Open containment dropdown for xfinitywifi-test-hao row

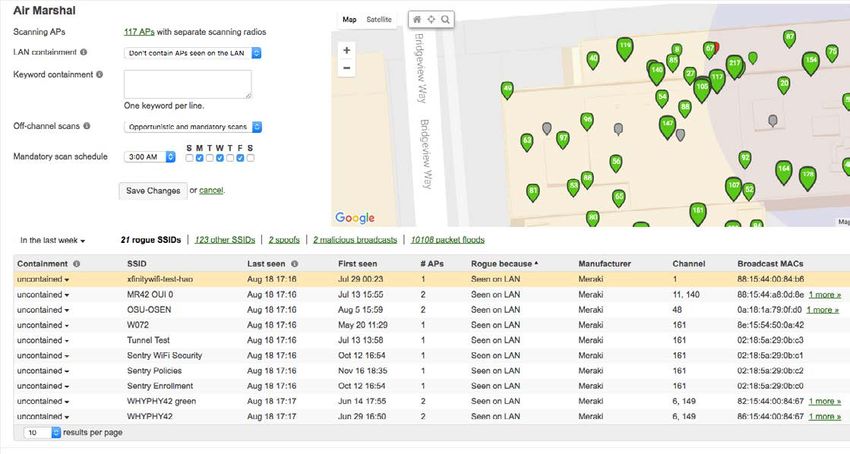pos(43,279)
